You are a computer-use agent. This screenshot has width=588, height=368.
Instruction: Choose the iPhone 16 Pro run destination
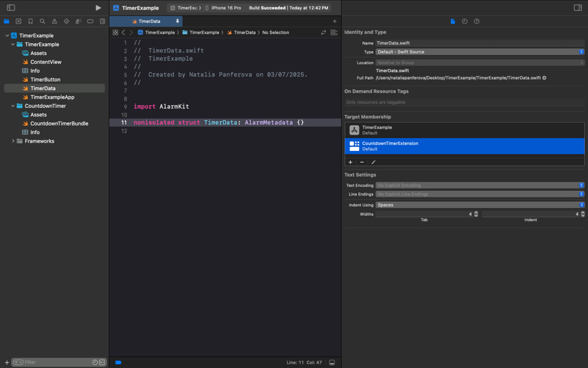223,8
